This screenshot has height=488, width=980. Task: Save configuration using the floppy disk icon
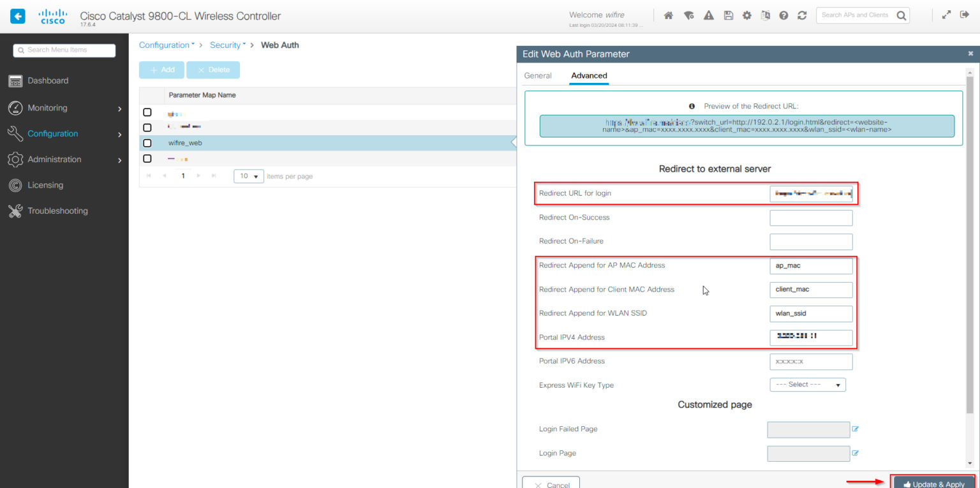[x=728, y=14]
